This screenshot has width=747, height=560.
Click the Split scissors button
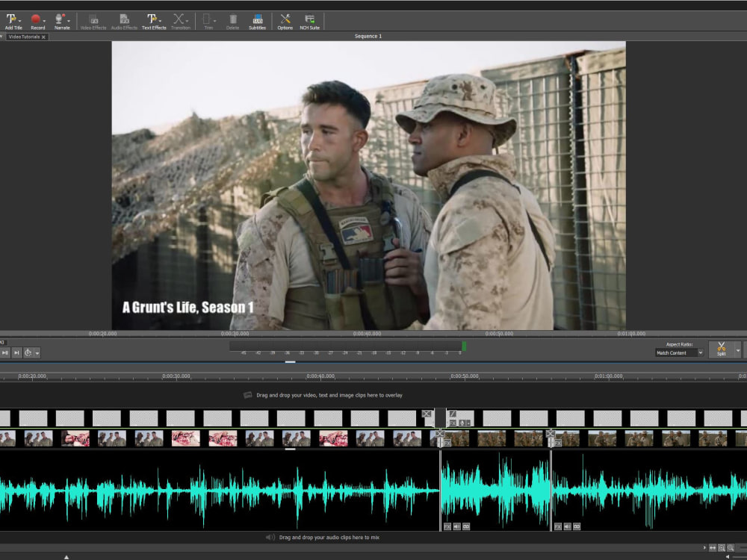pos(722,349)
